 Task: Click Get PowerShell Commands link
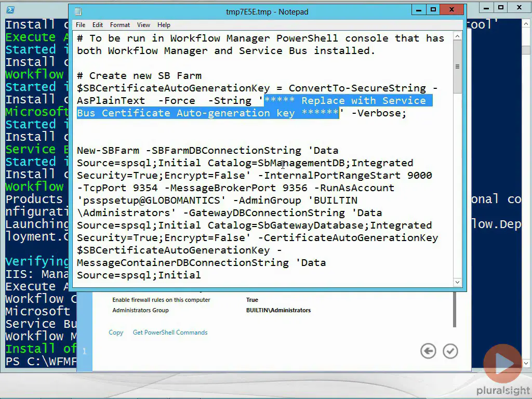(x=170, y=332)
